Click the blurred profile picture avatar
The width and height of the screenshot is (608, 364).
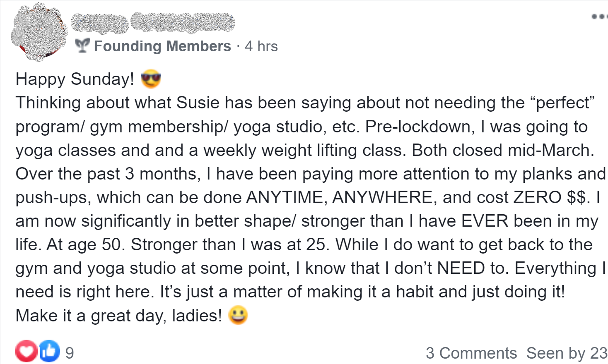40,32
